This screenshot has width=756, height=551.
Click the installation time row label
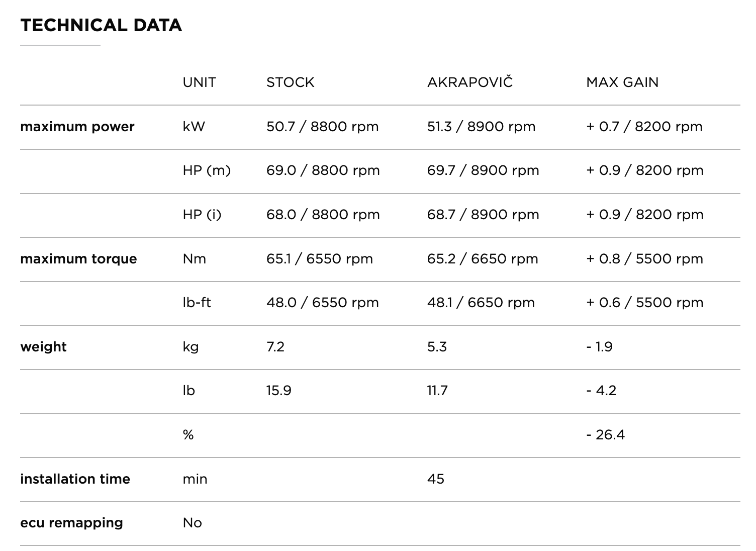75,479
